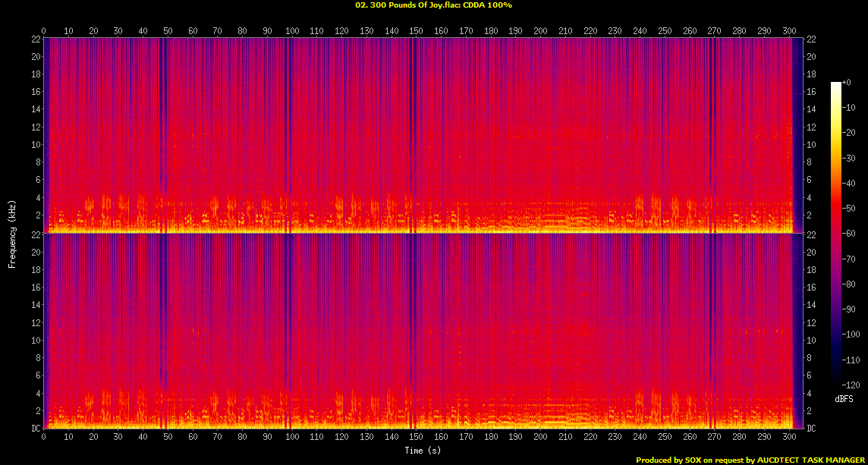Image resolution: width=868 pixels, height=465 pixels.
Task: Click the 'DC' label at bottom right axis
Action: 811,429
